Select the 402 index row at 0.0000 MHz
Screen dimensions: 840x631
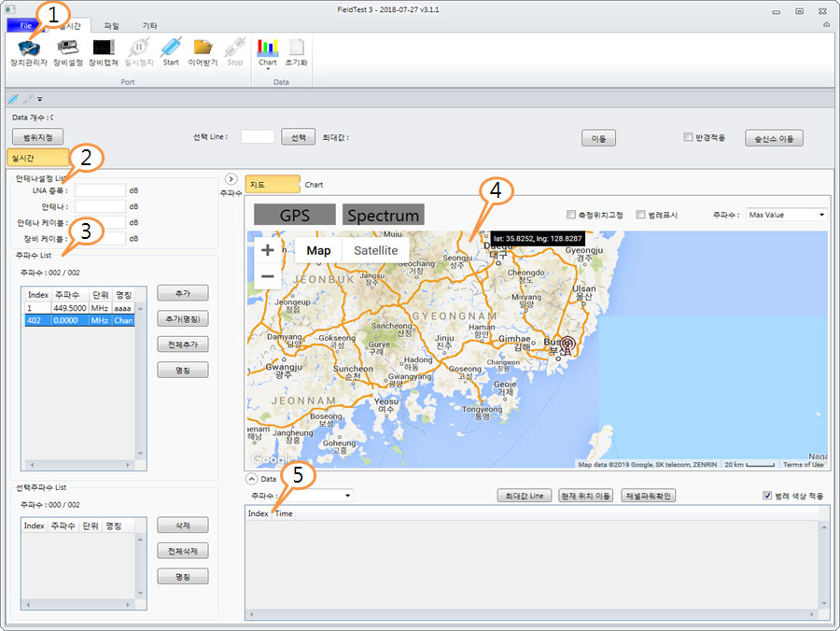[79, 320]
